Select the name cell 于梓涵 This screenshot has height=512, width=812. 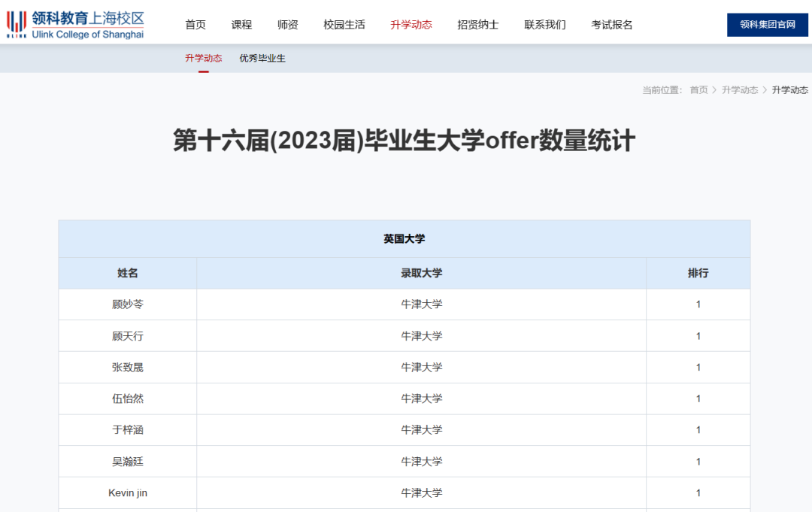127,430
